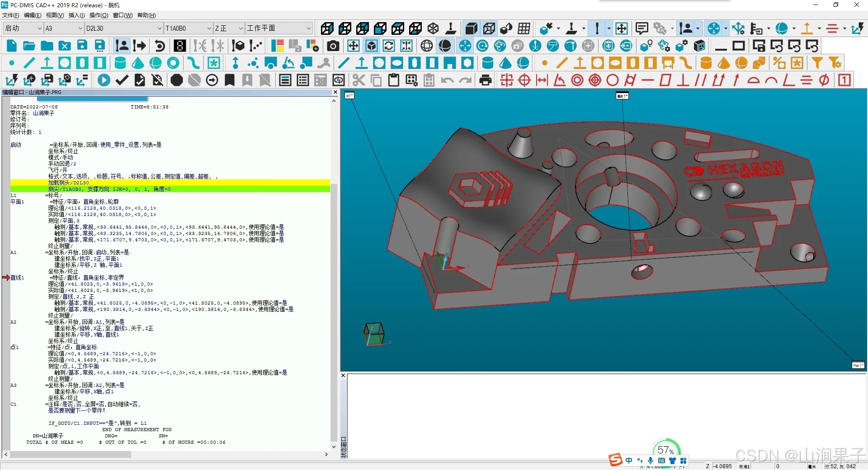Select the auto Cylinder feature icon (orange)
The height and width of the screenshot is (470, 868).
706,63
